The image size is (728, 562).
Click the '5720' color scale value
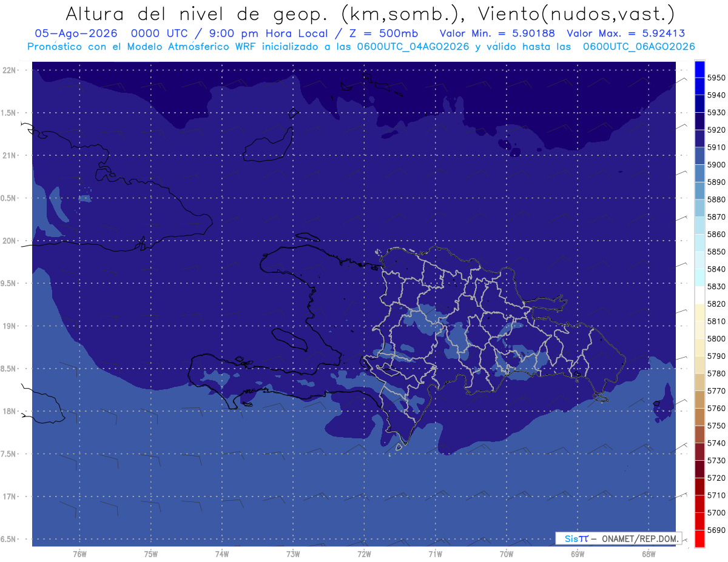pos(716,478)
